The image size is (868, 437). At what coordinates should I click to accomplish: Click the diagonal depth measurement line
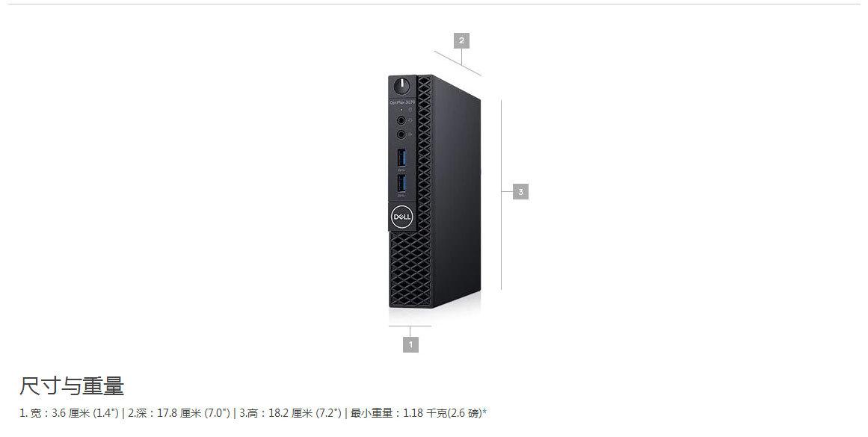458,63
